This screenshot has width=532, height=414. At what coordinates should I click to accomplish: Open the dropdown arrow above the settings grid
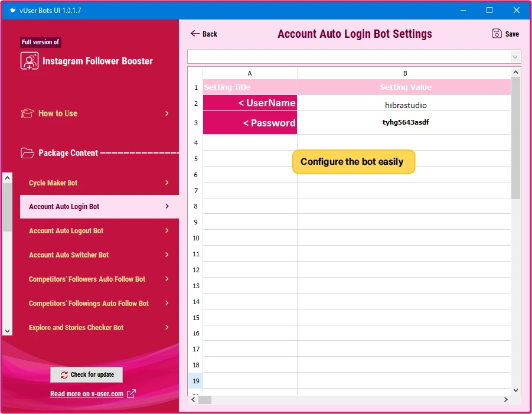pyautogui.click(x=515, y=57)
